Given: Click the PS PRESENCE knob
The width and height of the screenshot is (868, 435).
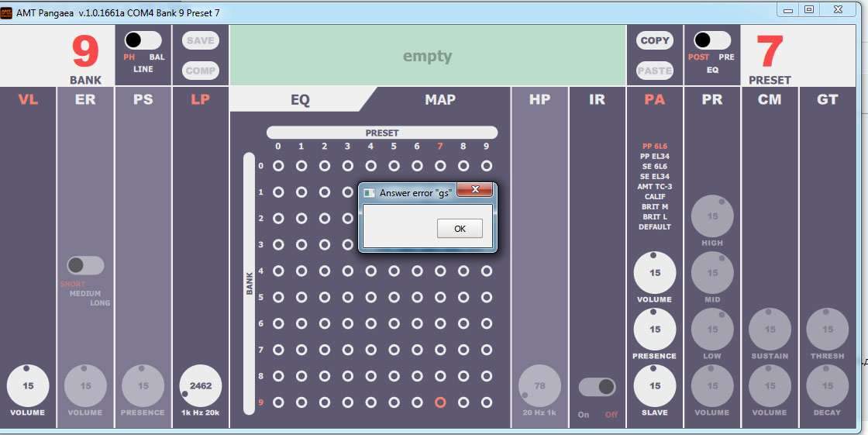Looking at the screenshot, I should point(143,385).
